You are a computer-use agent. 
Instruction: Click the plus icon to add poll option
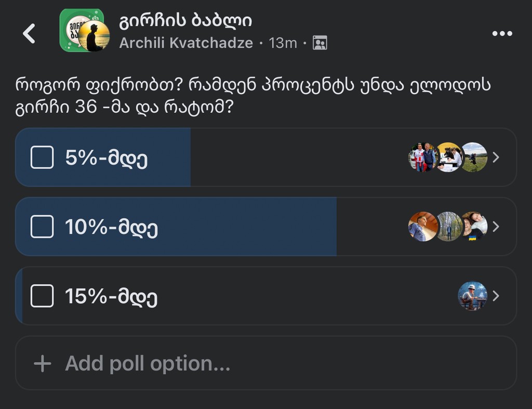coord(43,363)
